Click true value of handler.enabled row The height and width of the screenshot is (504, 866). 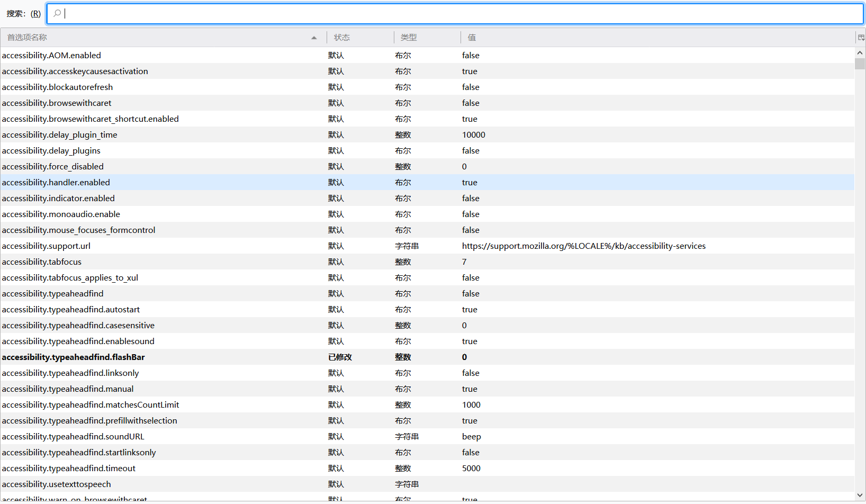pyautogui.click(x=470, y=182)
